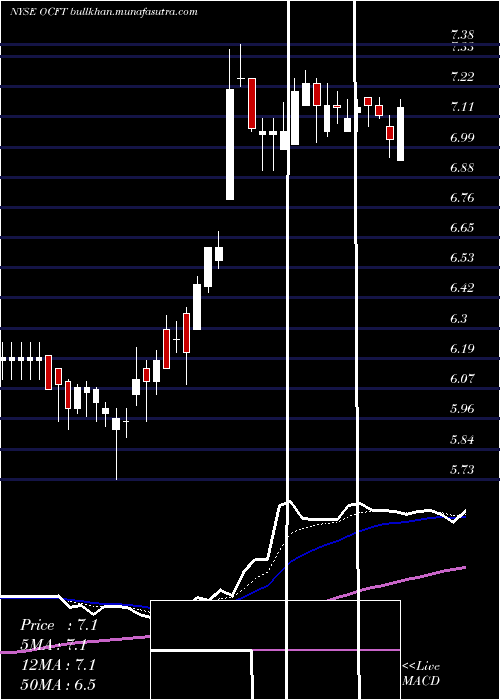
Task: Click the NYSE OCFT bullkhan.munafasutra.com title text
Action: click(x=103, y=12)
